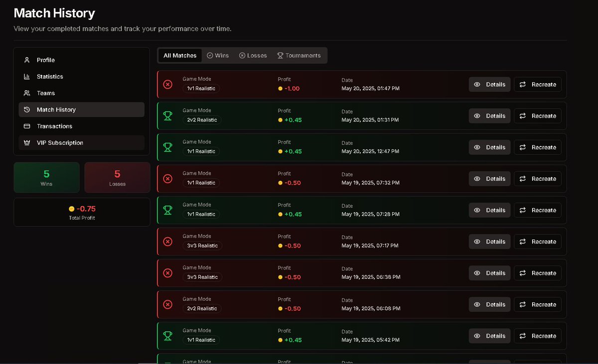Click the X-circle icon on Losses tab
Image resolution: width=598 pixels, height=364 pixels.
click(x=242, y=56)
